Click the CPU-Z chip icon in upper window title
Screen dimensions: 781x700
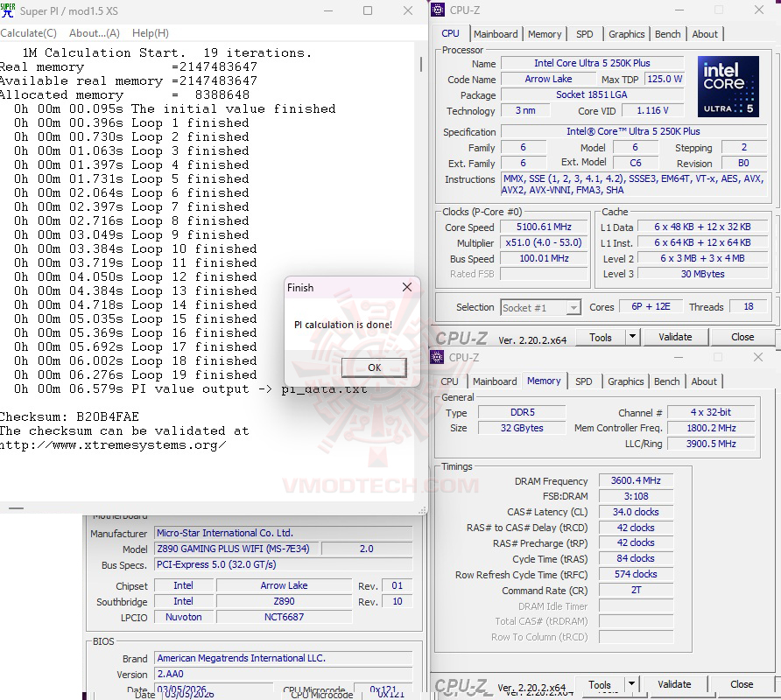[x=438, y=10]
